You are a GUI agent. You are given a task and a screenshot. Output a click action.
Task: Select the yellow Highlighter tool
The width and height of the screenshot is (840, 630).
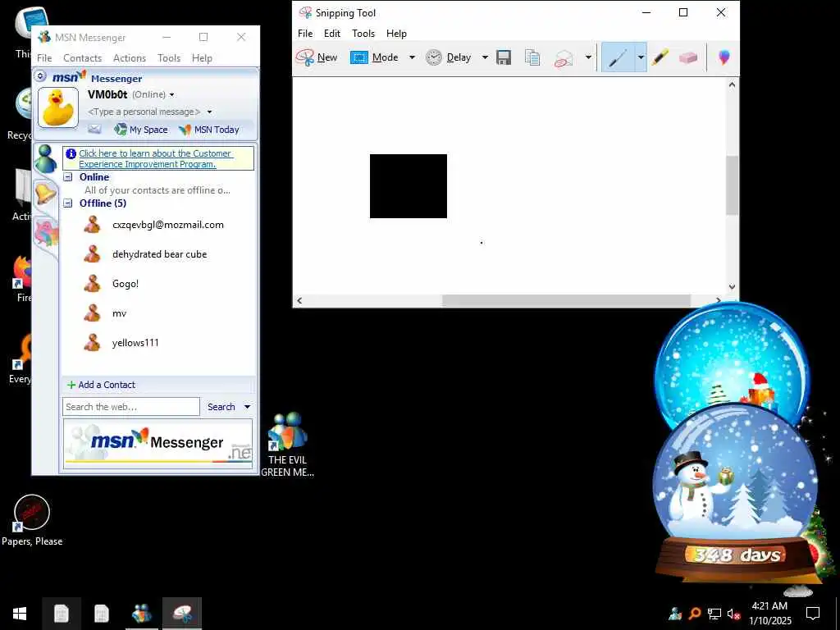click(660, 57)
